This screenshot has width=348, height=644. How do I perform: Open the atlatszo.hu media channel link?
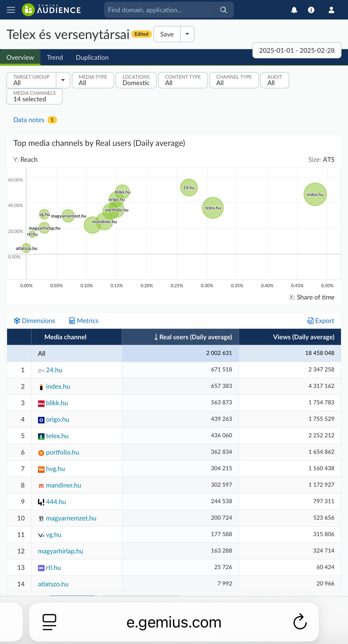coord(53,584)
